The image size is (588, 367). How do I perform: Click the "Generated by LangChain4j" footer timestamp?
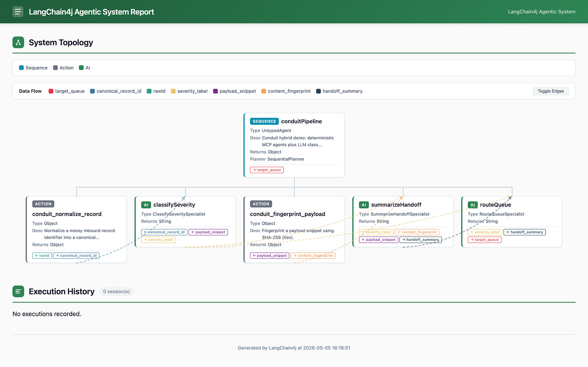click(294, 348)
